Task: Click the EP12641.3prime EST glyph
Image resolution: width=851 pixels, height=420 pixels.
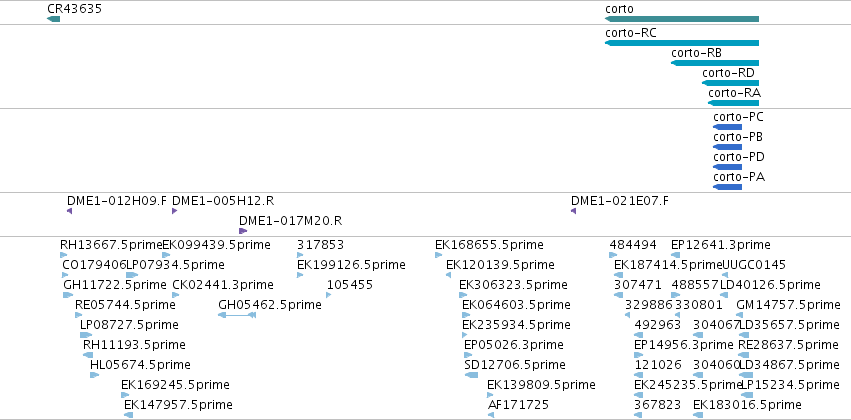Action: [676, 255]
